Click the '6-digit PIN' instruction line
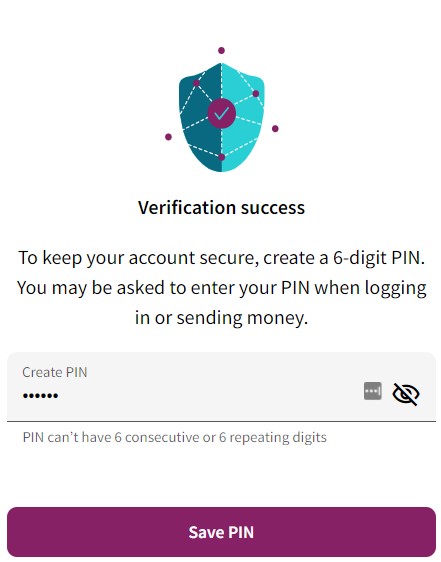The image size is (441, 562). click(221, 258)
